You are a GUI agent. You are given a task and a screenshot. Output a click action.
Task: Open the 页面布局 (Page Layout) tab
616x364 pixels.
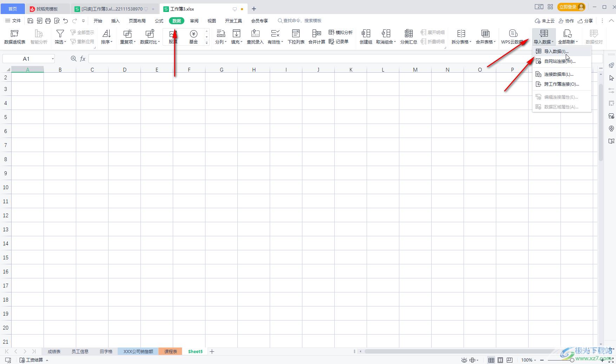point(137,21)
